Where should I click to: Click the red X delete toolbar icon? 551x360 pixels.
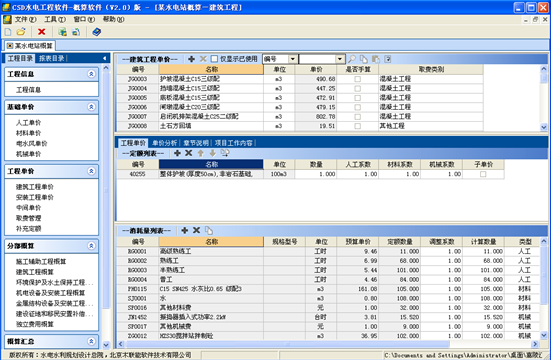tap(41, 32)
